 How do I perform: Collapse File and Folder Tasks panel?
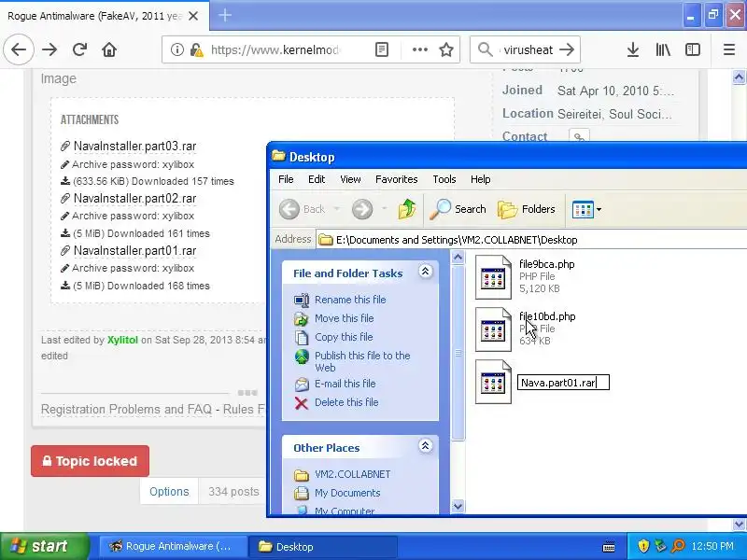(x=426, y=272)
